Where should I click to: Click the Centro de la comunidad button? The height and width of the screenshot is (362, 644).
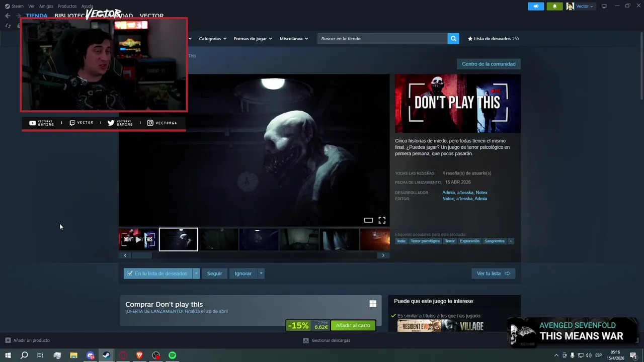pyautogui.click(x=489, y=64)
